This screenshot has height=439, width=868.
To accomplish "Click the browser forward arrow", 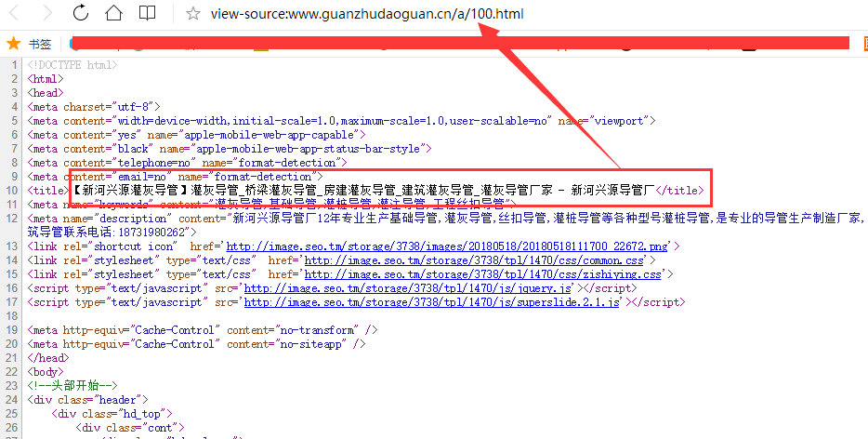I will point(47,13).
